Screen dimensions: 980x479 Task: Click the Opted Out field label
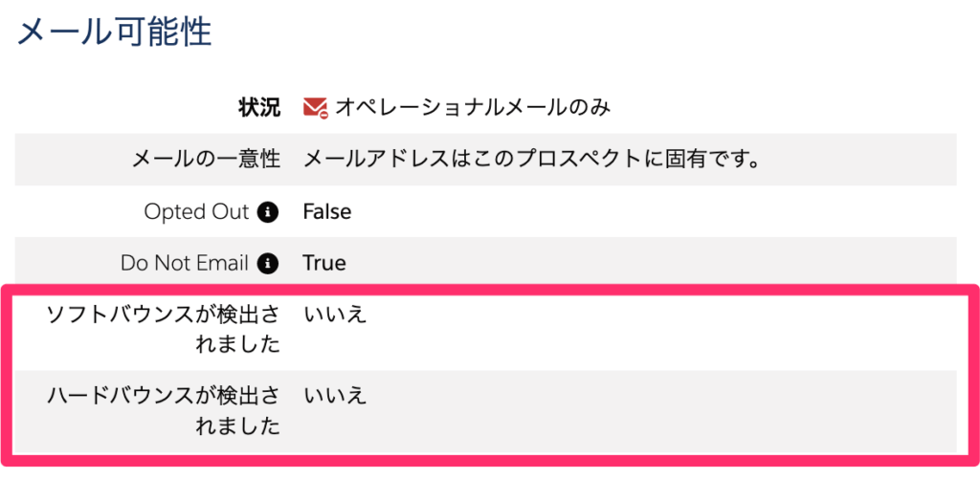tap(196, 211)
